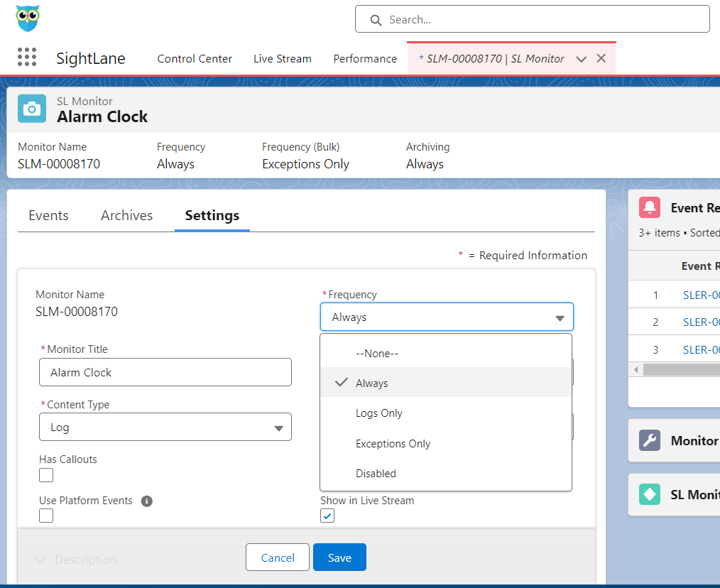Click the Event Records list scrollbar
This screenshot has width=720, height=588.
click(x=682, y=369)
